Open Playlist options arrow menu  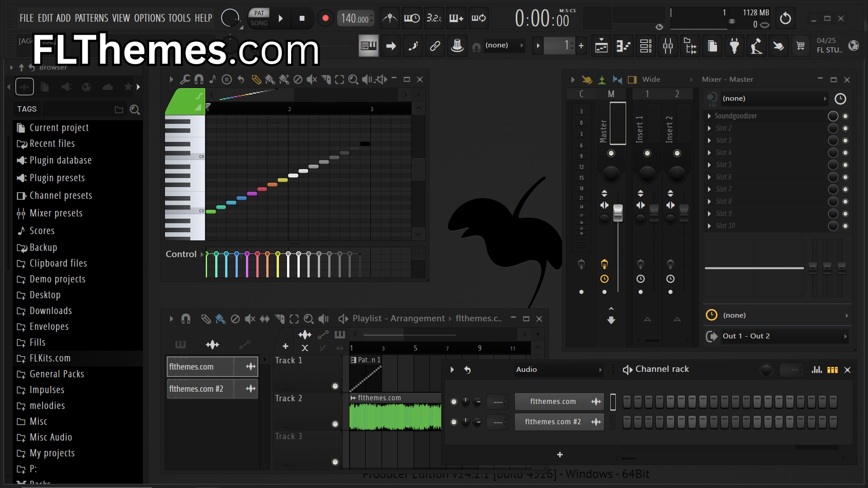tap(171, 319)
